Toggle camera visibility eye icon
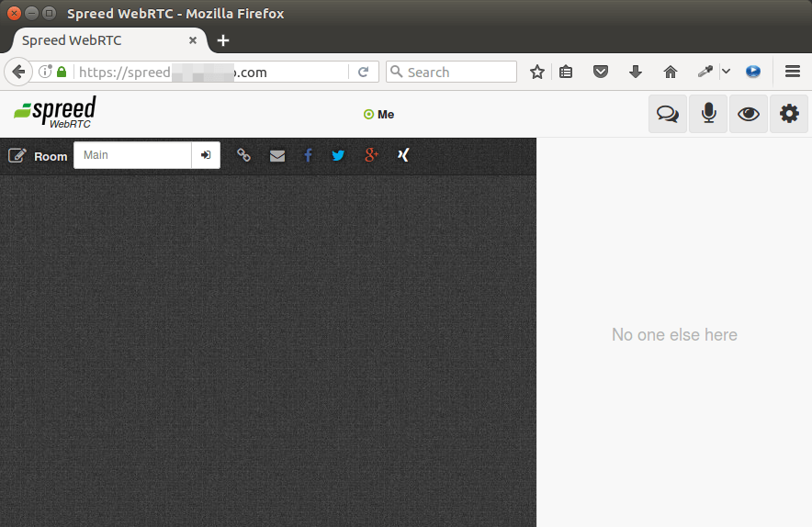Viewport: 812px width, 527px height. pos(749,114)
